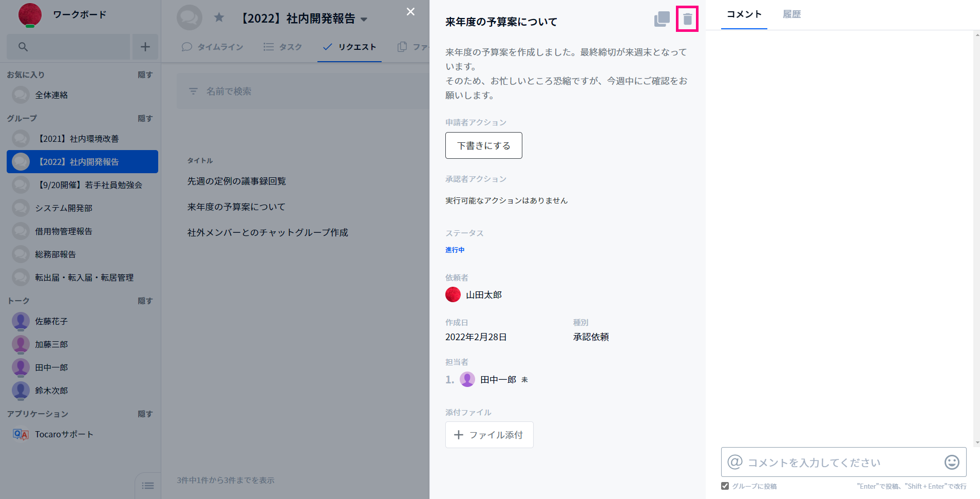980x499 pixels.
Task: Click the plus button to add new
Action: [x=145, y=47]
